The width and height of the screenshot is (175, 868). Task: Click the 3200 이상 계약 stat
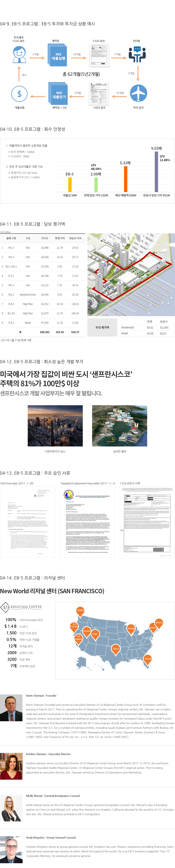19,659
